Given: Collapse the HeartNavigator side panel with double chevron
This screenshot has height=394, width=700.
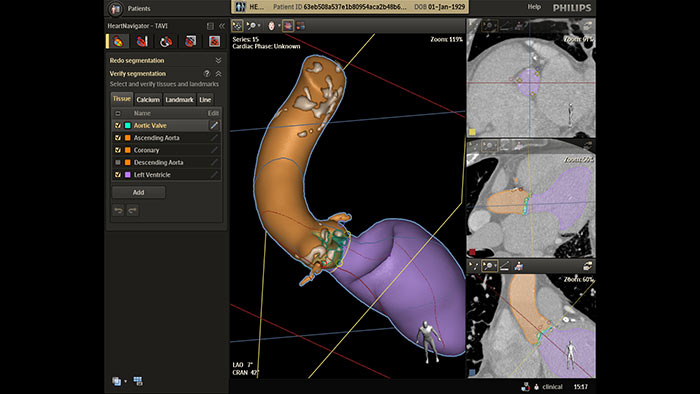Looking at the screenshot, I should [222, 26].
